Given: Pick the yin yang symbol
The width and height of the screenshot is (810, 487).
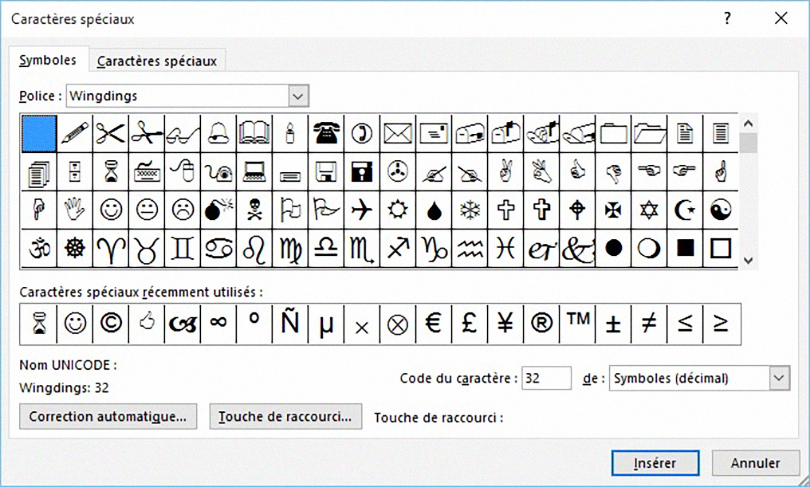Looking at the screenshot, I should [x=720, y=211].
